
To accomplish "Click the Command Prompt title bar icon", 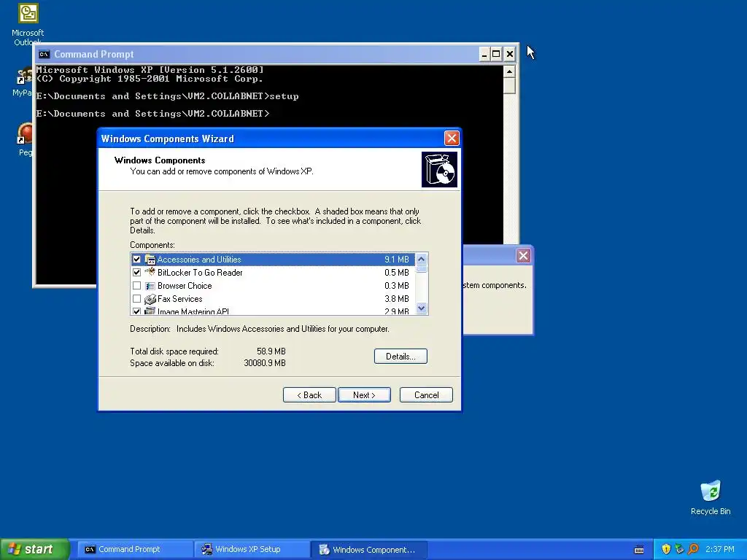I will point(44,54).
